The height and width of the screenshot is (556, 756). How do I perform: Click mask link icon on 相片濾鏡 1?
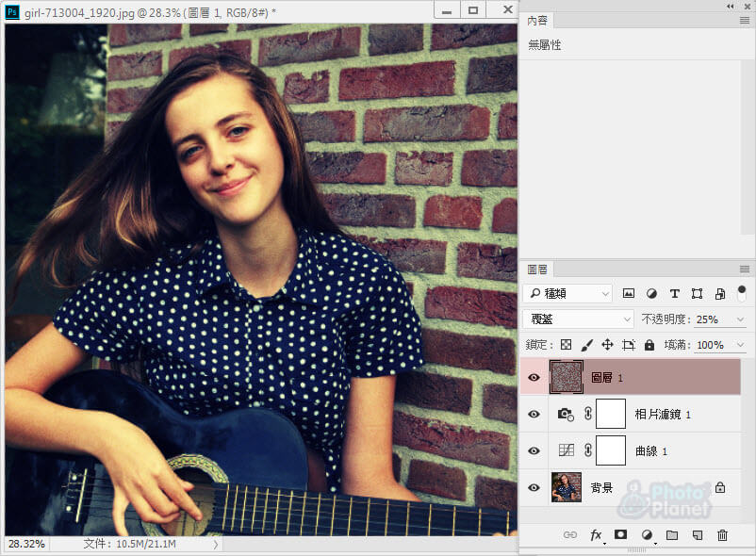[587, 414]
